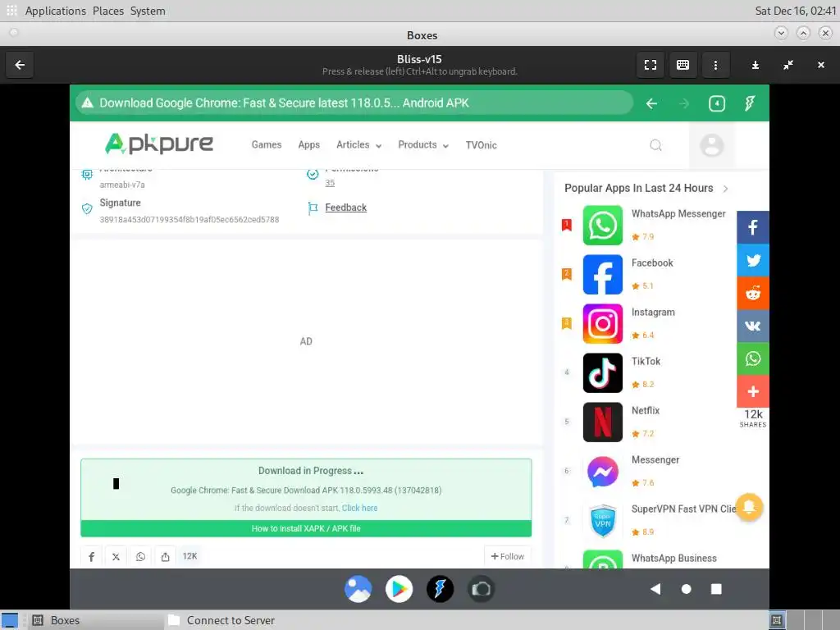840x630 pixels.
Task: Share on Facebook below the download box
Action: tap(92, 557)
